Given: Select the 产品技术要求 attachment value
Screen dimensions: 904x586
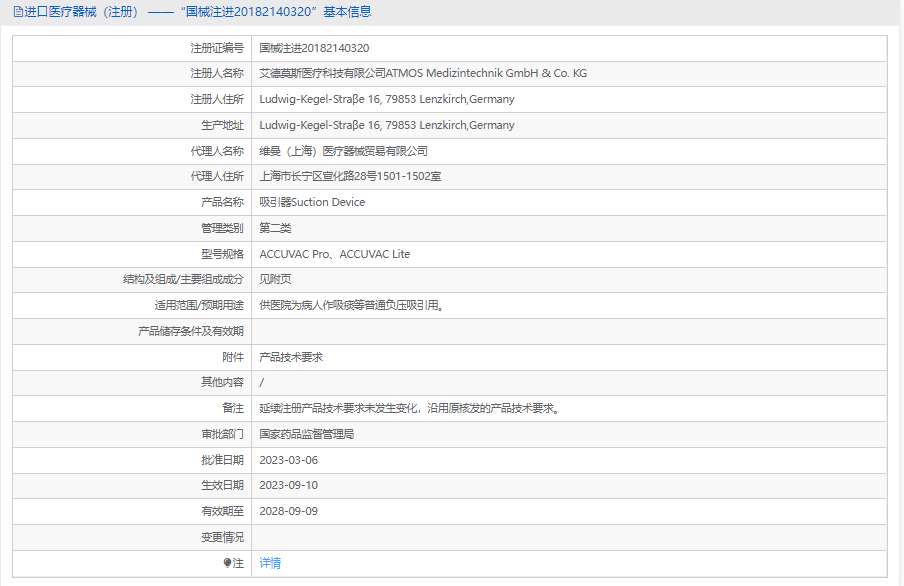Looking at the screenshot, I should (x=291, y=357).
